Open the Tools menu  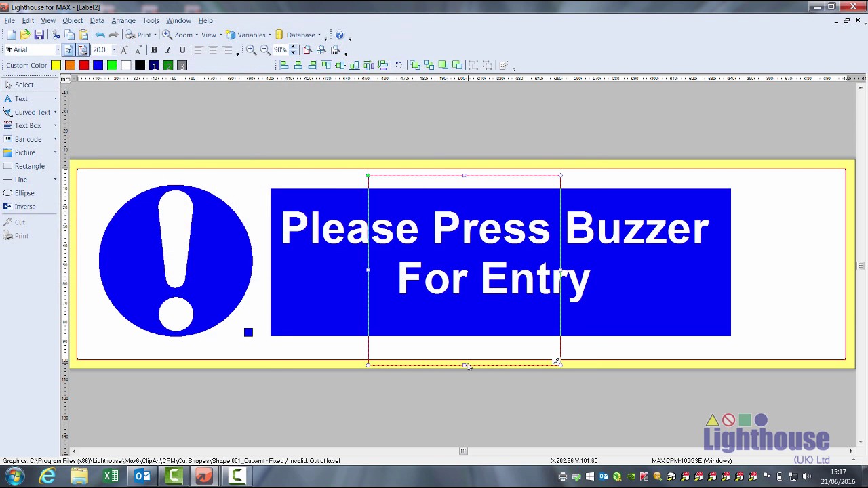[x=151, y=20]
